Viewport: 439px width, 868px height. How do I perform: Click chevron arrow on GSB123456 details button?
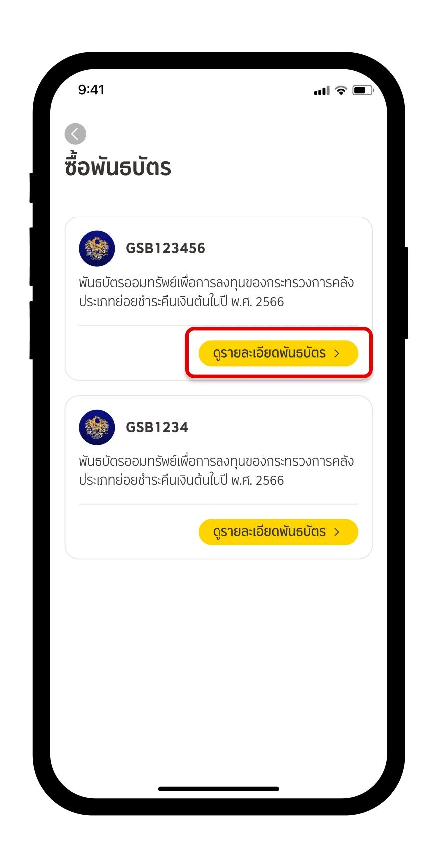337,353
